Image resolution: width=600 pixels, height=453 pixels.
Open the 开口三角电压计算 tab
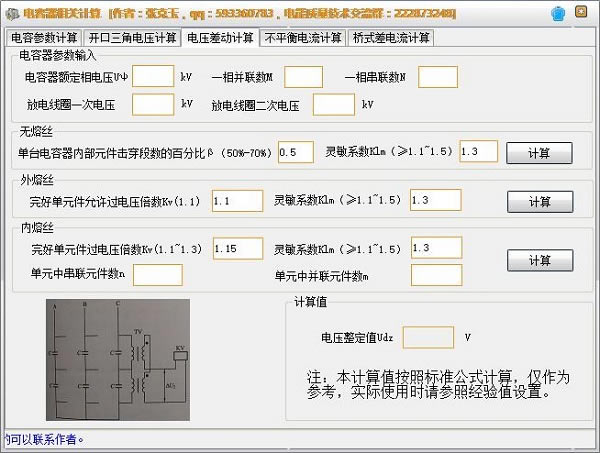point(133,38)
